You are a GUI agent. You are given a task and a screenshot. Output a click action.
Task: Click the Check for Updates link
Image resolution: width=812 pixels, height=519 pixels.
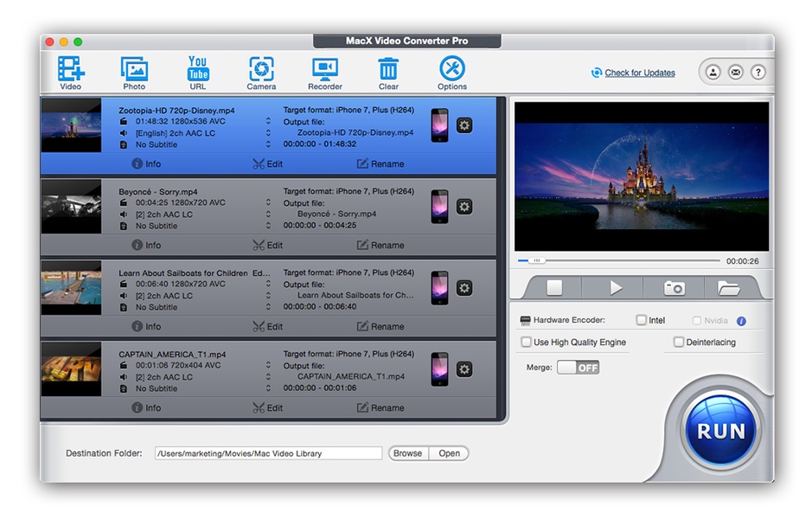639,73
